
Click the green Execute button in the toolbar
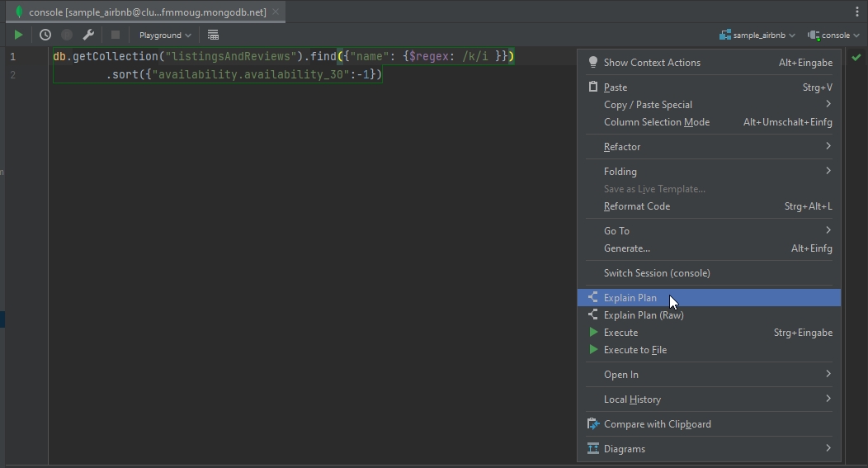18,35
